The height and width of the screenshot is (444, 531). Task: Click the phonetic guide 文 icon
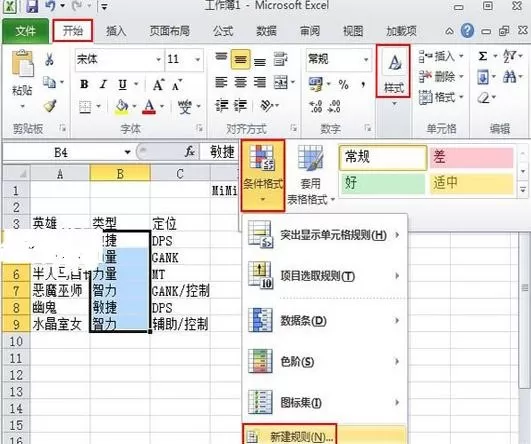click(x=185, y=107)
